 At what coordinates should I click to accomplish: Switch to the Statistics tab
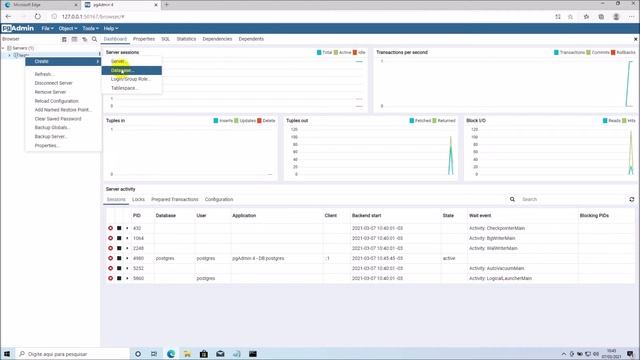coord(186,39)
